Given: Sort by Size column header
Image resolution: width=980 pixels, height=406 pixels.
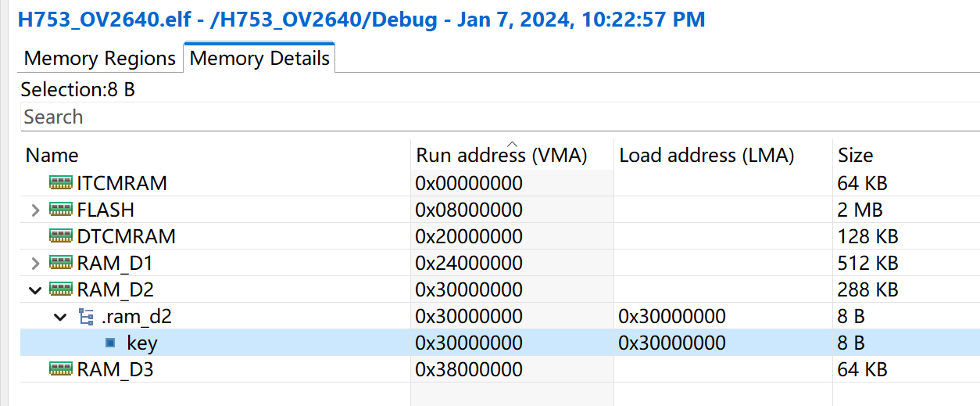Looking at the screenshot, I should [855, 155].
